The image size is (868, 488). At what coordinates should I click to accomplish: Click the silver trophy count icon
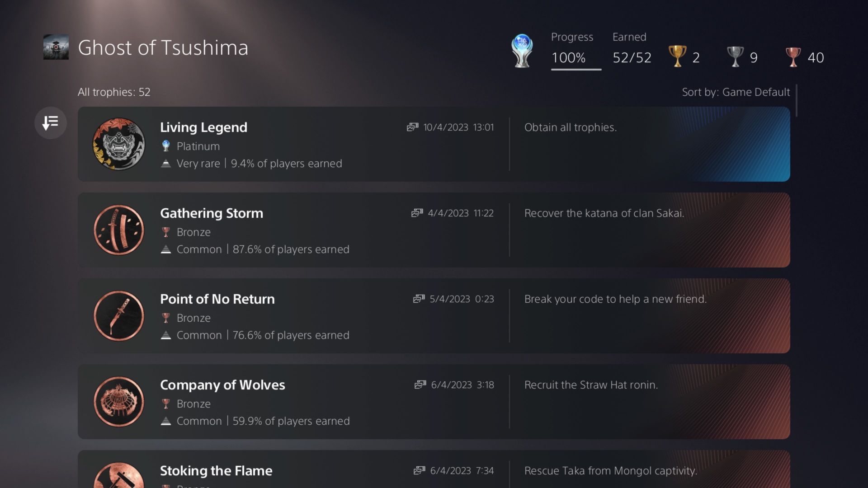[735, 56]
